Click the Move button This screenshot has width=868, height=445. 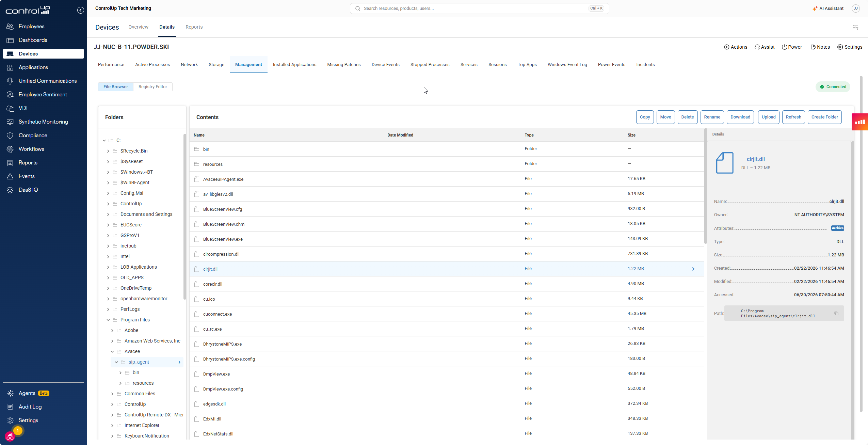(665, 117)
